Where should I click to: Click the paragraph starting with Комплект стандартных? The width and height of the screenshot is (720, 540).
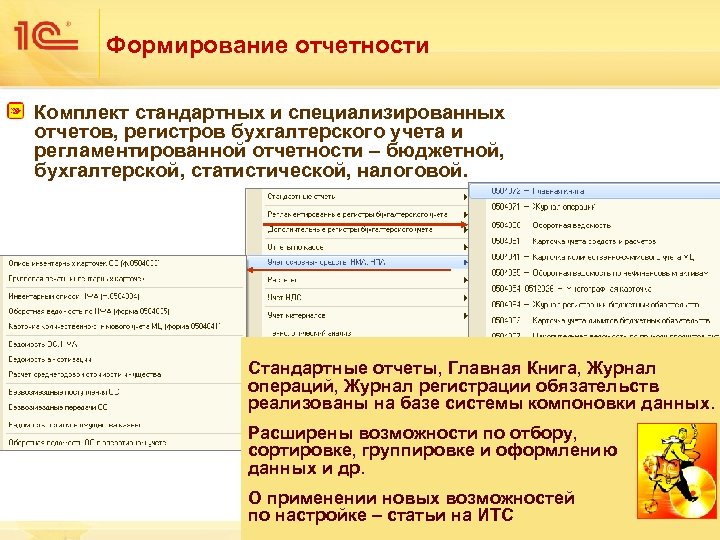[x=270, y=141]
